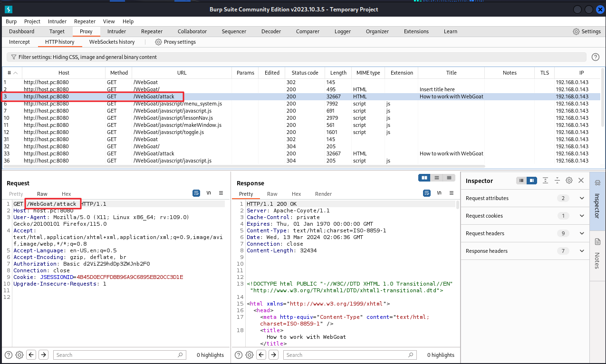
Task: Expand Request cookies section
Action: [582, 216]
